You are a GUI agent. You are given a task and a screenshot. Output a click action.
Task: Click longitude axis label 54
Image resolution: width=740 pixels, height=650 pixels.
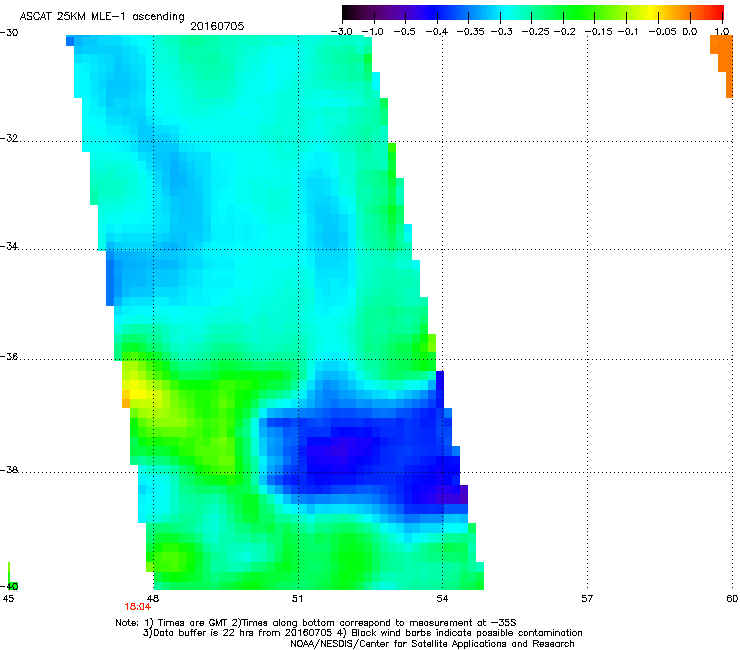(x=442, y=599)
